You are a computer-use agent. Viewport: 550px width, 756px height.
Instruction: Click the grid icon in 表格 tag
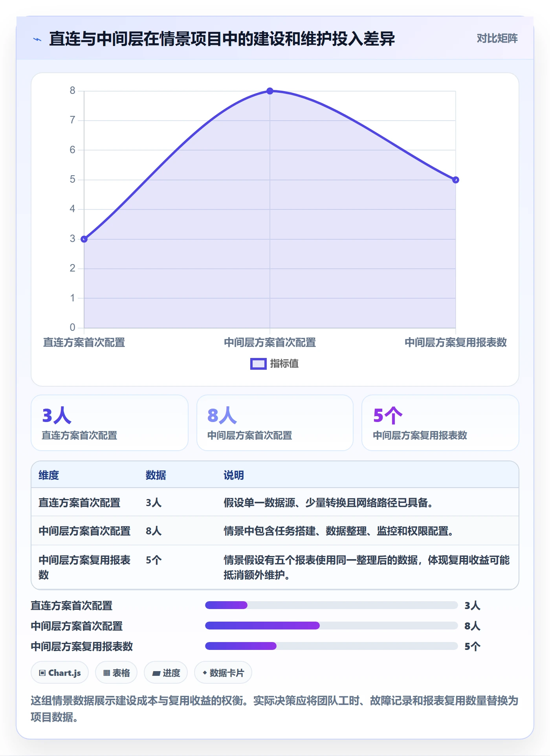(106, 673)
